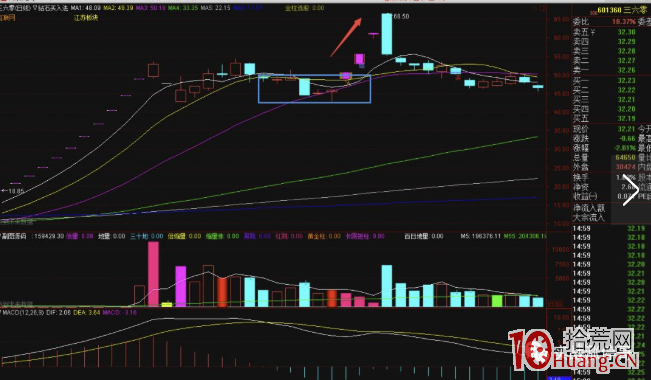Click the 总量 64650 value

click(x=626, y=158)
